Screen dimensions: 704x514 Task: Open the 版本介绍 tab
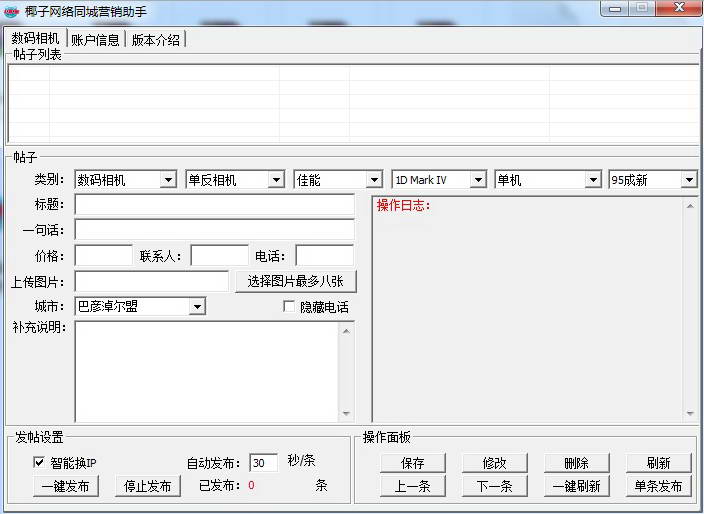coord(156,40)
